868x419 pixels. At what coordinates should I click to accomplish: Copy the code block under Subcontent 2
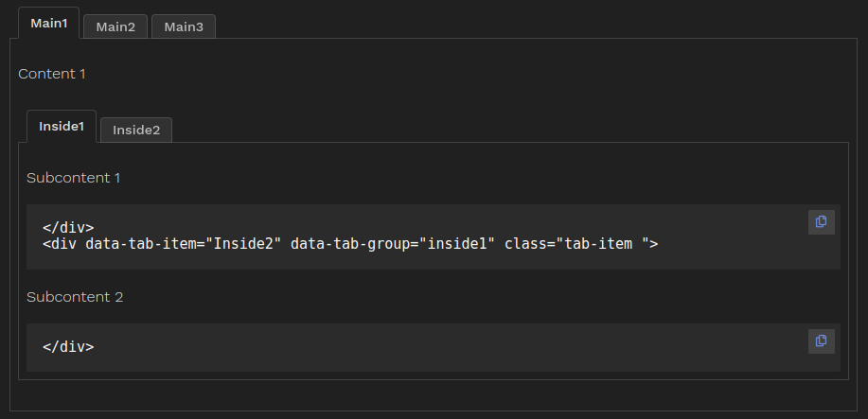[x=821, y=340]
